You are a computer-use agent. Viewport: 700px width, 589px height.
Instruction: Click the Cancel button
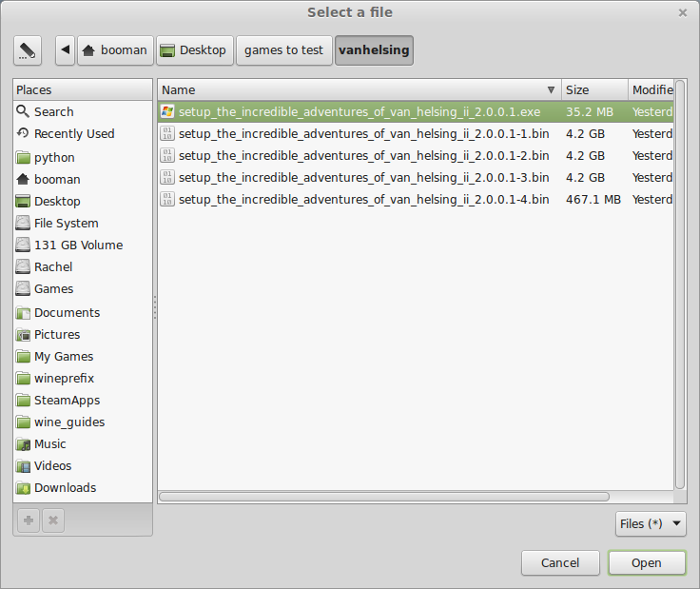click(560, 563)
